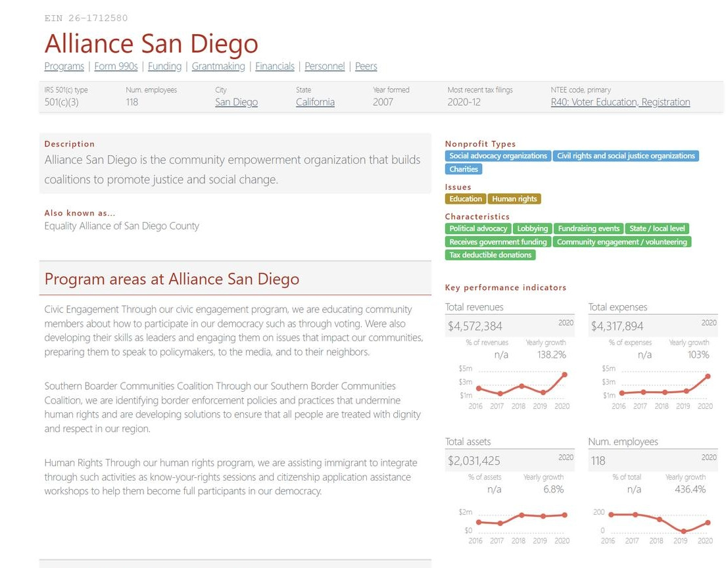Image resolution: width=728 pixels, height=568 pixels.
Task: Select the Social advocacy organizations tag
Action: (x=498, y=156)
